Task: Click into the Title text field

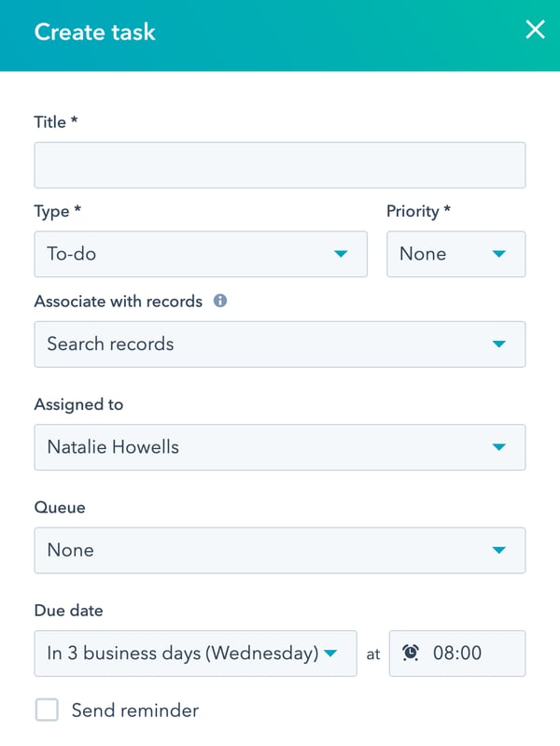Action: [x=279, y=165]
